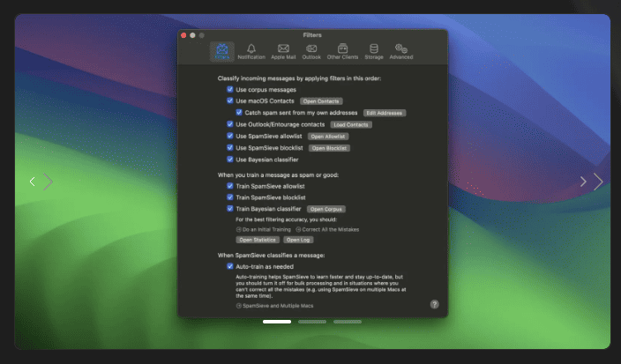
Task: Close the Filters window with red button
Action: pyautogui.click(x=183, y=35)
